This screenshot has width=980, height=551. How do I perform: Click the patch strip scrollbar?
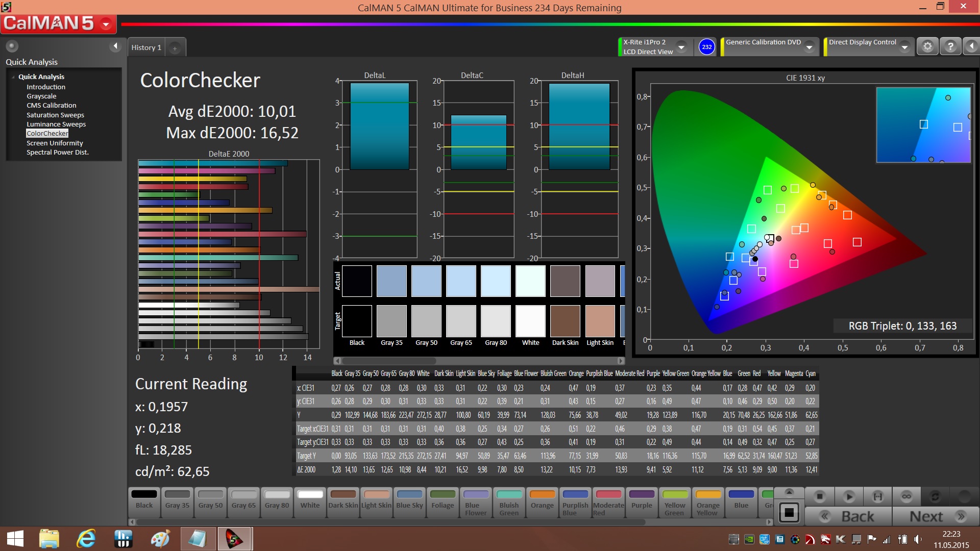(391, 522)
